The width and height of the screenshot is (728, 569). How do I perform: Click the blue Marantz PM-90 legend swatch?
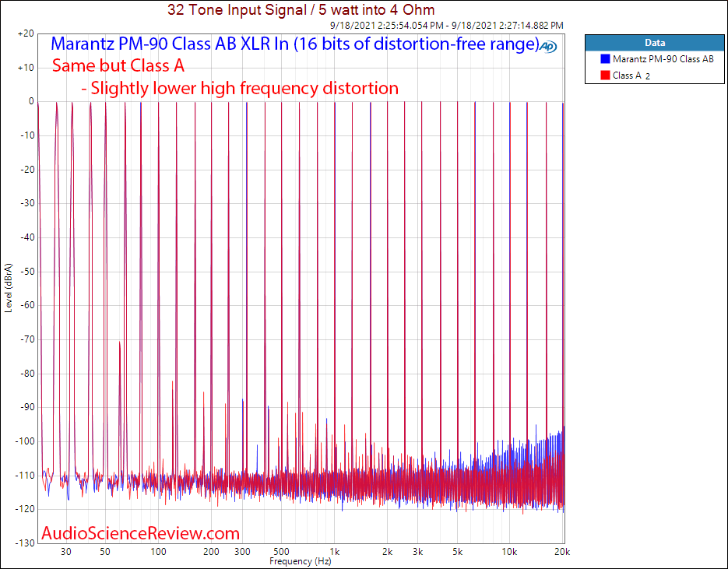605,59
